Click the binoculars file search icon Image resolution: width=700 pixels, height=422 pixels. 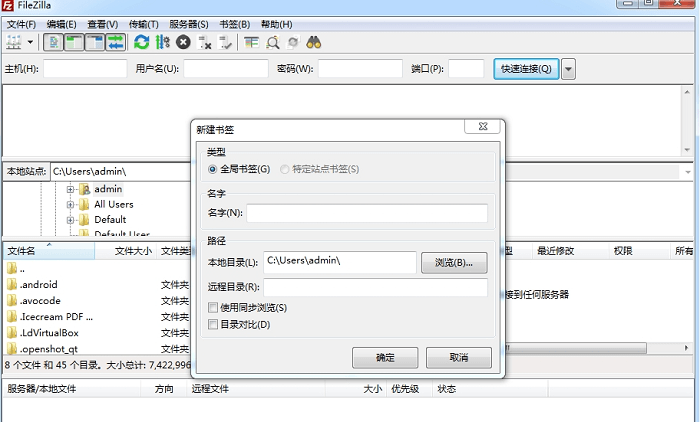(x=314, y=43)
